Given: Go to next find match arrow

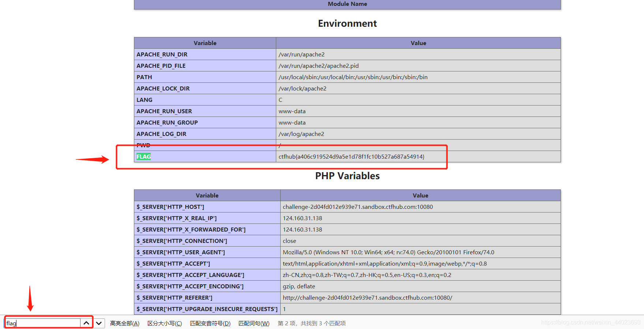Looking at the screenshot, I should point(99,323).
